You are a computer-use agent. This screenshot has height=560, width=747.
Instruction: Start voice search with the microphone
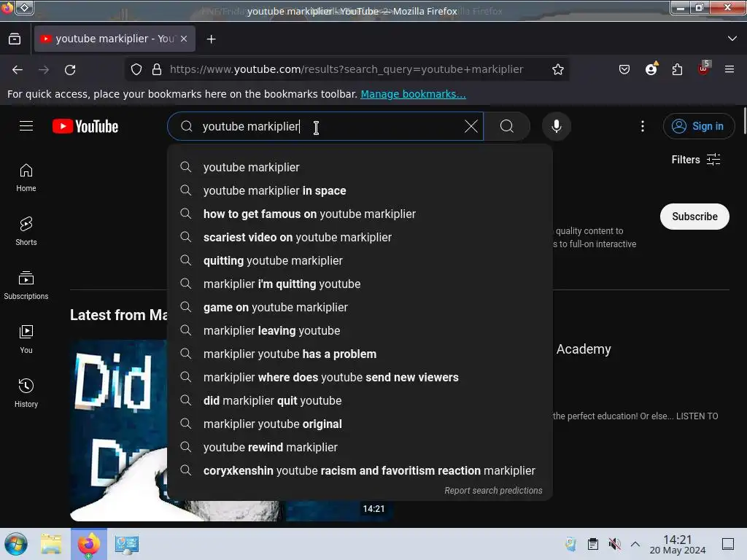click(x=556, y=126)
